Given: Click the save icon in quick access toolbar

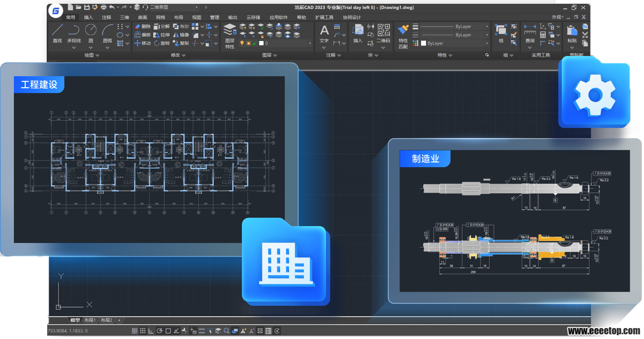Looking at the screenshot, I should click(87, 7).
